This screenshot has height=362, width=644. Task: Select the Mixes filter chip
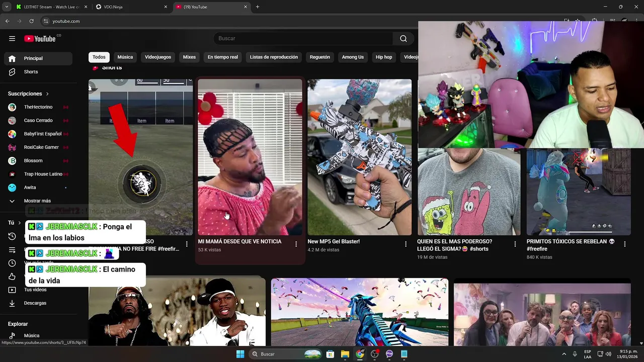pos(189,57)
